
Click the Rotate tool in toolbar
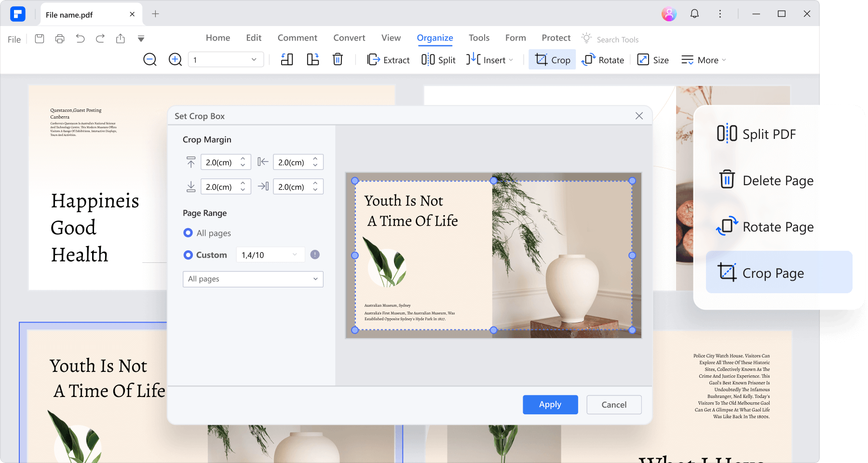tap(603, 60)
